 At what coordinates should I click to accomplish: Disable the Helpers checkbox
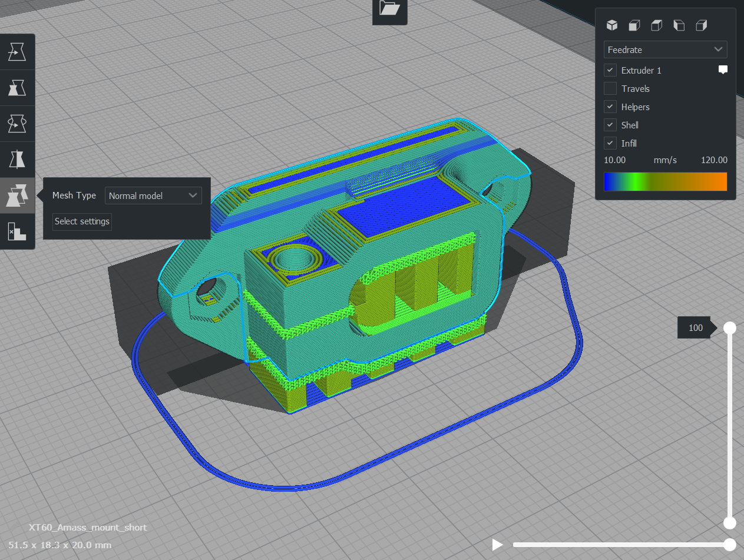tap(610, 107)
